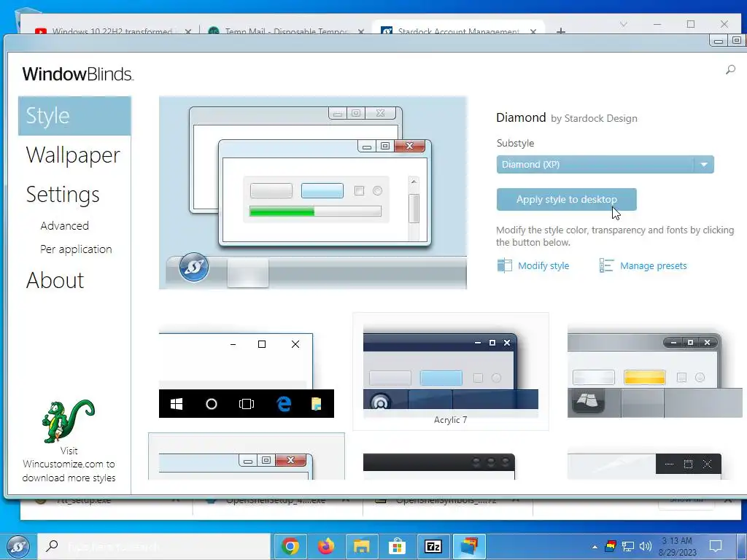Launch Firefox from the taskbar

coord(325,547)
